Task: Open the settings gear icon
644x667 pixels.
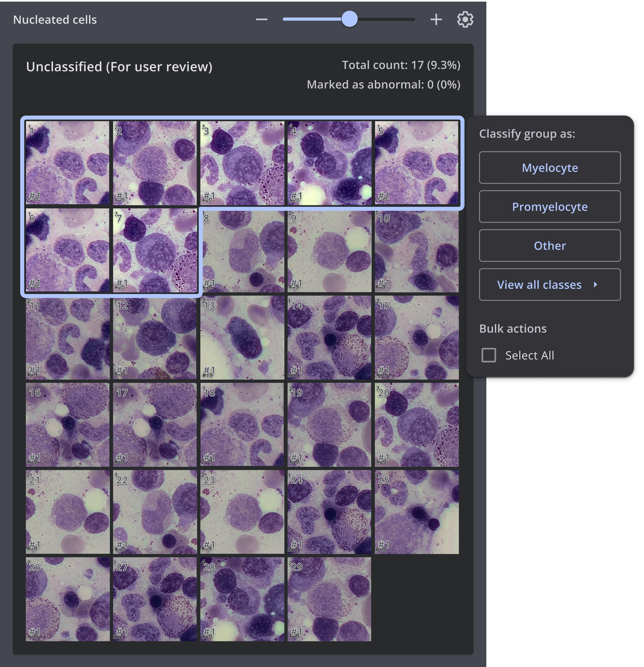Action: pos(465,19)
